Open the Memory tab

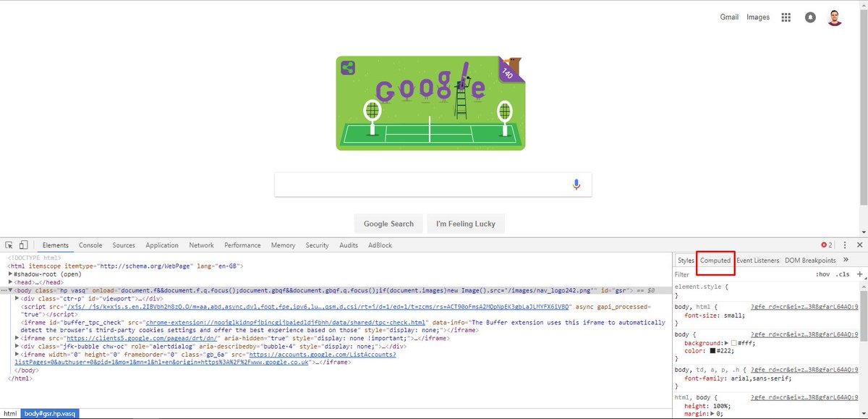(283, 245)
